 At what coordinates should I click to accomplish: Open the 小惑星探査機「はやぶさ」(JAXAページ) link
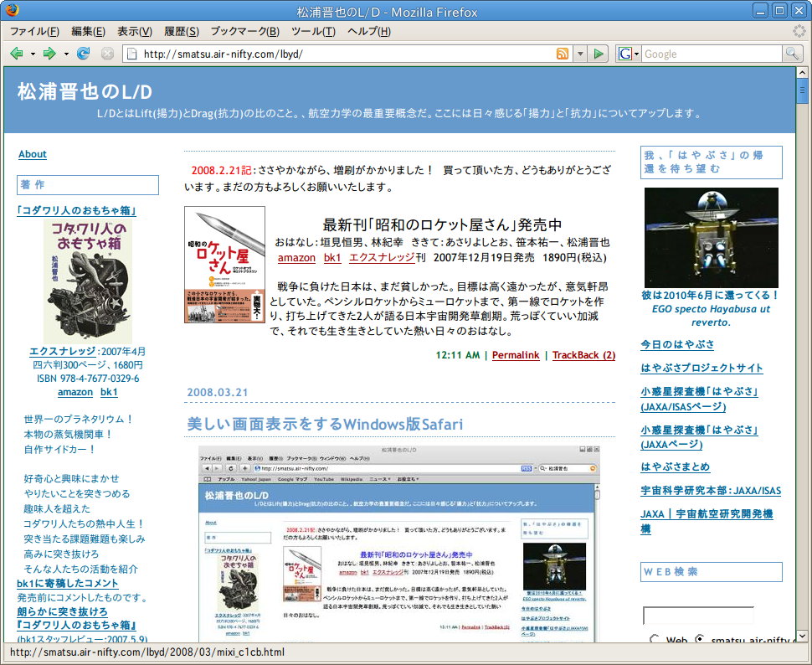[x=699, y=437]
